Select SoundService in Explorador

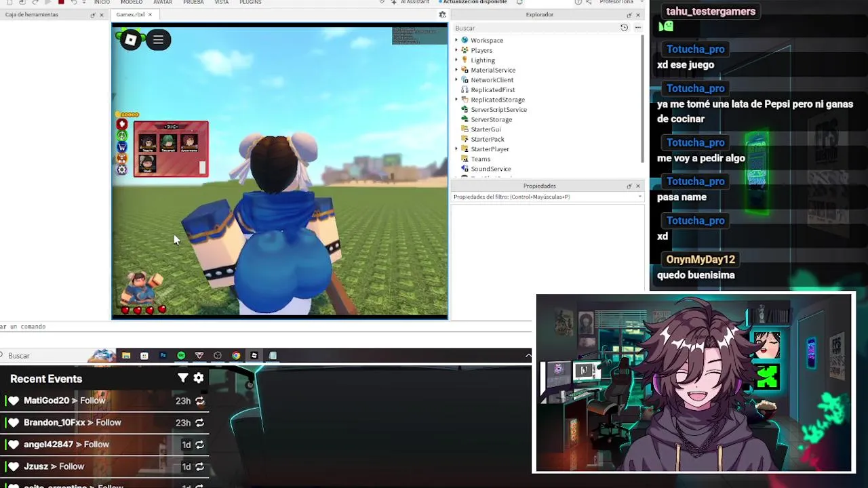coord(491,169)
